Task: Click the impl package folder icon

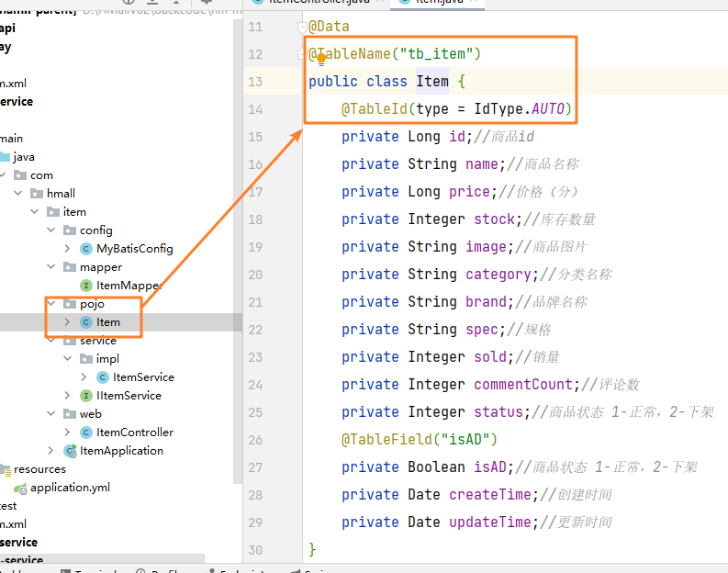Action: 86,359
